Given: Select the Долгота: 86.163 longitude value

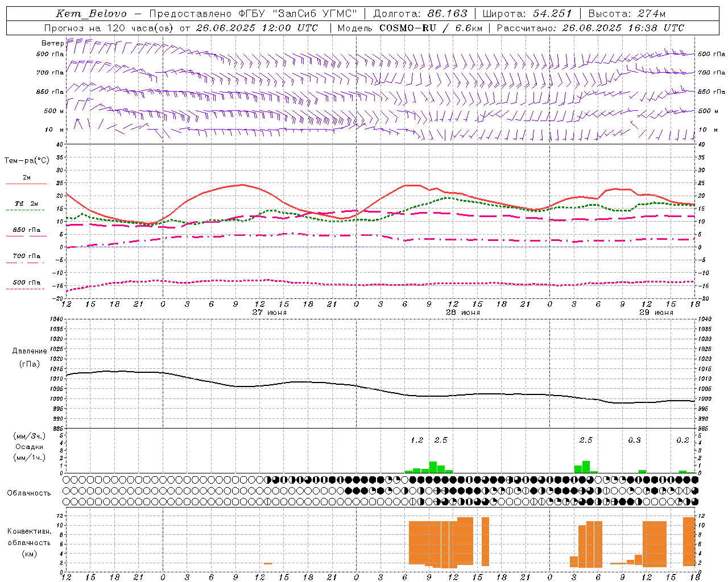Looking at the screenshot, I should 420,14.
